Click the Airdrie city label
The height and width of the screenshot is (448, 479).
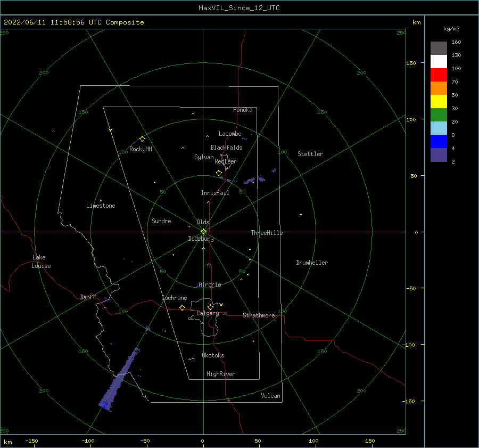[x=210, y=284]
